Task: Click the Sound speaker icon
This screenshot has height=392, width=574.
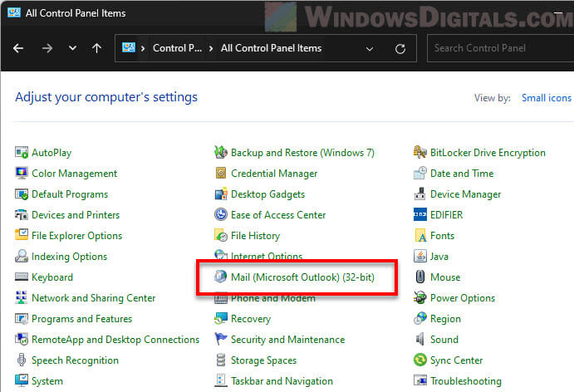Action: click(419, 339)
